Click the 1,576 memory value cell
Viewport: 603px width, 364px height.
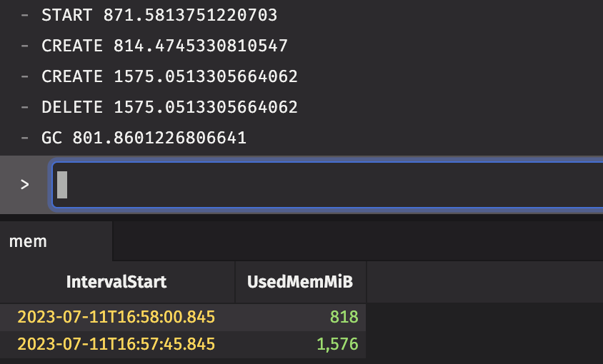coord(337,344)
